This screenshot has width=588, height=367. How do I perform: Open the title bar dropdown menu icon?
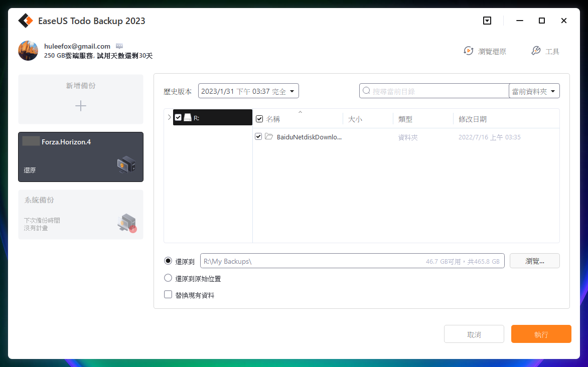[487, 21]
